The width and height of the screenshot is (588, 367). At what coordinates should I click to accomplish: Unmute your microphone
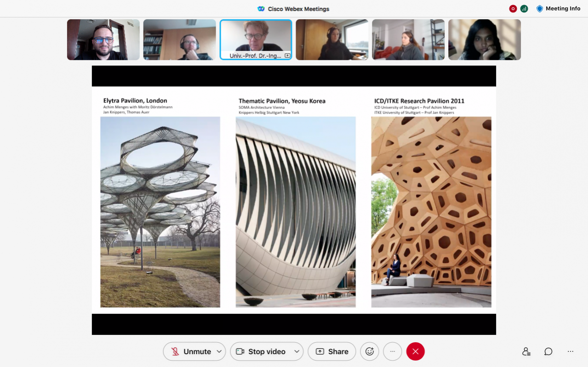195,351
